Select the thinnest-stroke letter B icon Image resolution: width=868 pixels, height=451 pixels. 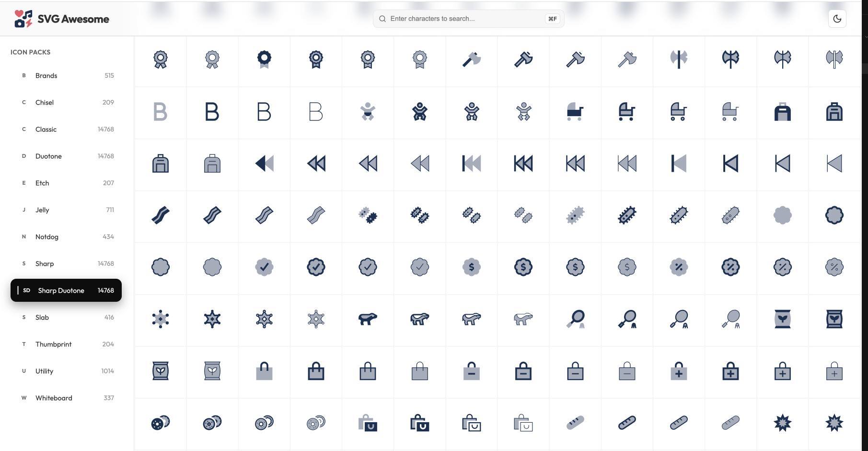(316, 112)
